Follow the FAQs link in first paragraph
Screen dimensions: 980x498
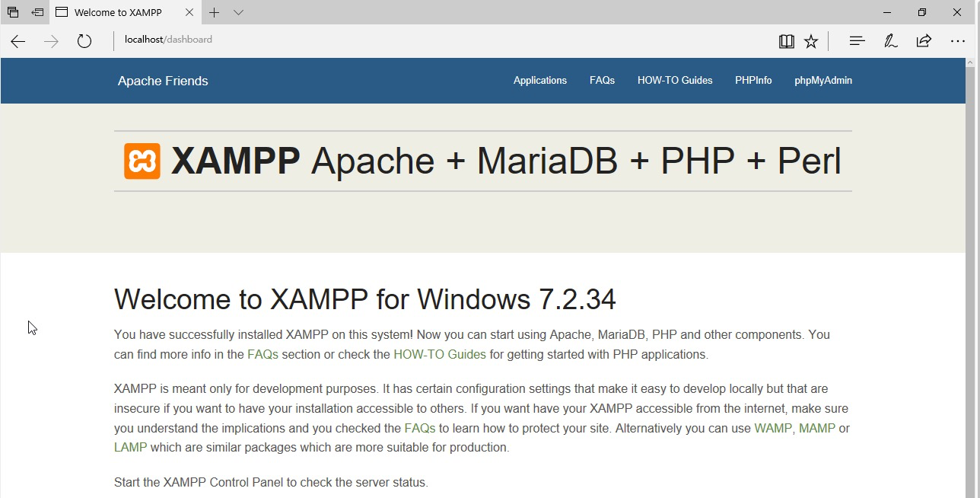[x=262, y=354]
